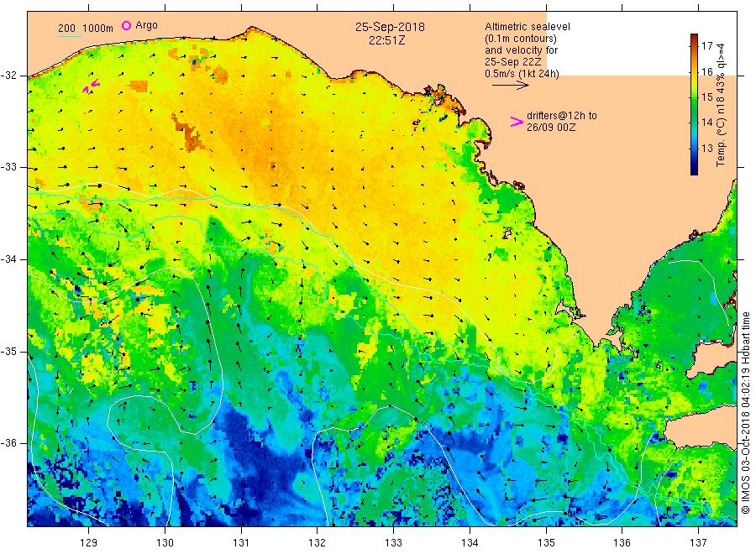This screenshot has height=554, width=756.
Task: Click the drifters@12h to legend text
Action: [562, 116]
